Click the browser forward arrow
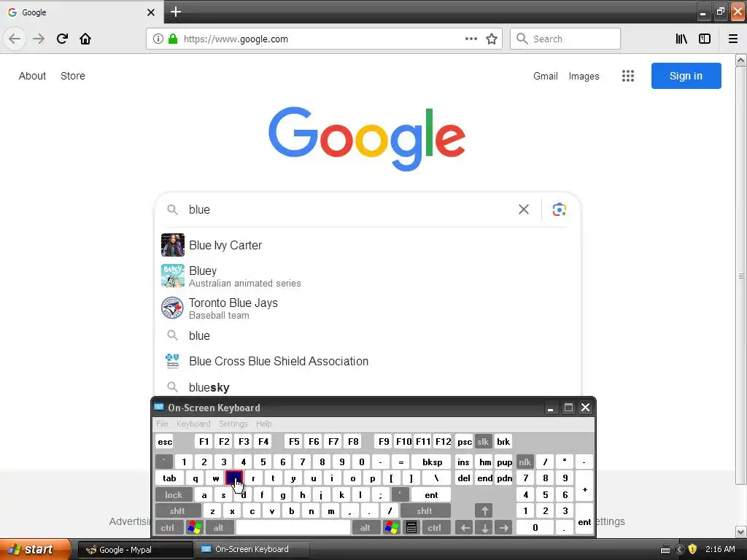 tap(39, 39)
